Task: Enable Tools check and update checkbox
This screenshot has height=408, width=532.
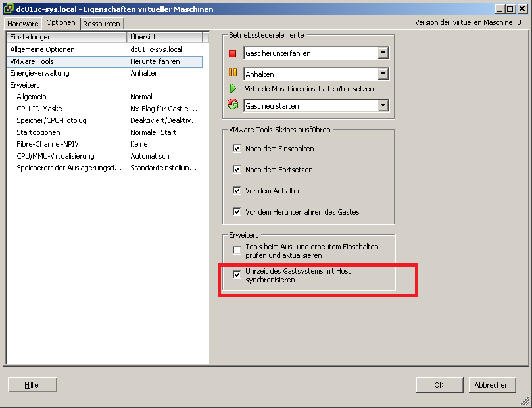Action: [237, 251]
